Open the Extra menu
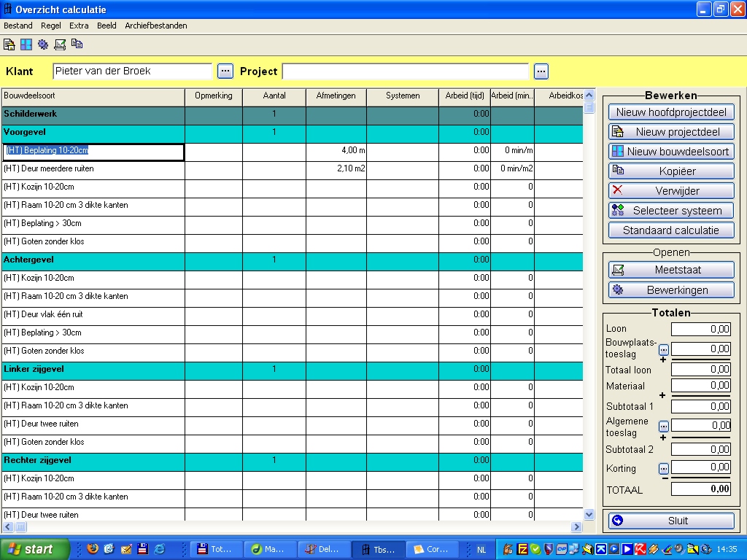Viewport: 747px width, 560px height. point(79,26)
